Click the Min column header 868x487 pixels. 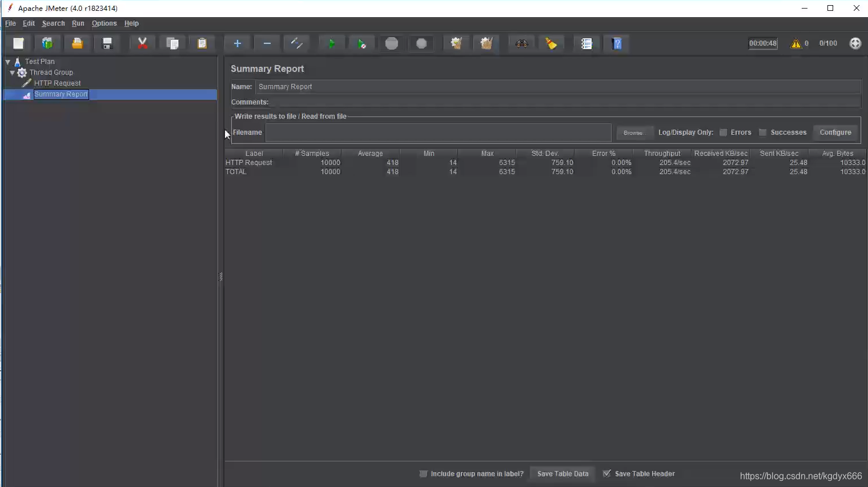click(x=429, y=154)
